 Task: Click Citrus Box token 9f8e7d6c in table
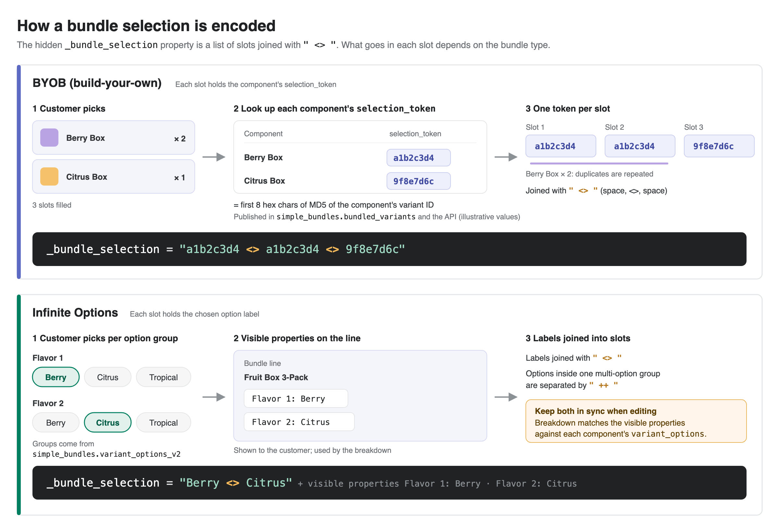[x=418, y=181]
